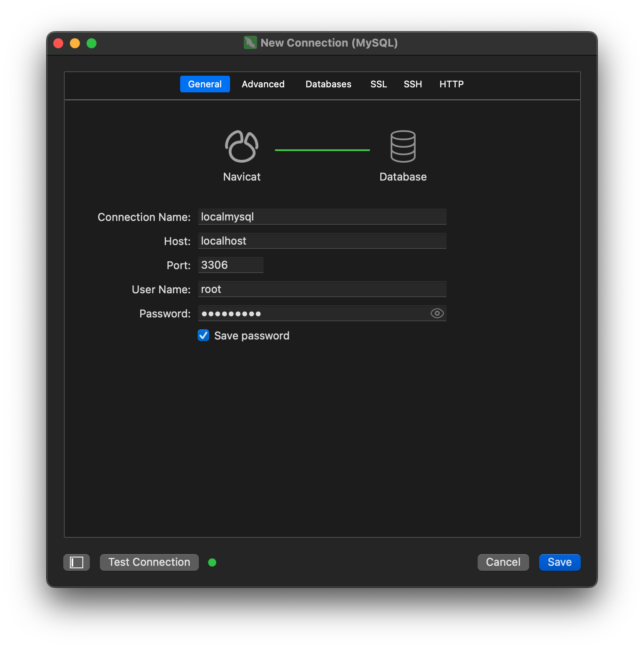This screenshot has width=644, height=649.
Task: Click the MySQL dolphin icon in the title bar
Action: point(249,42)
